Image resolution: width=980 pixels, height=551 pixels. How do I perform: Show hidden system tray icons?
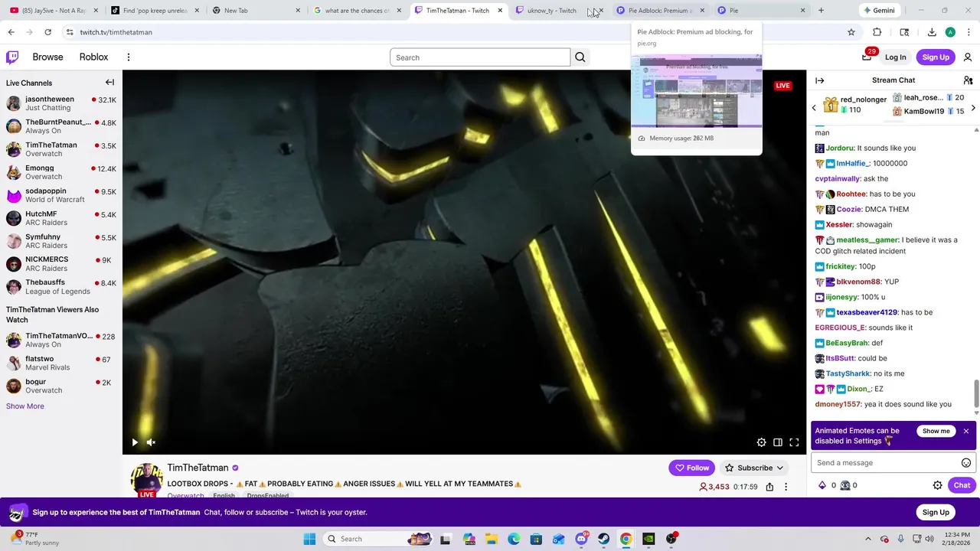[867, 539]
